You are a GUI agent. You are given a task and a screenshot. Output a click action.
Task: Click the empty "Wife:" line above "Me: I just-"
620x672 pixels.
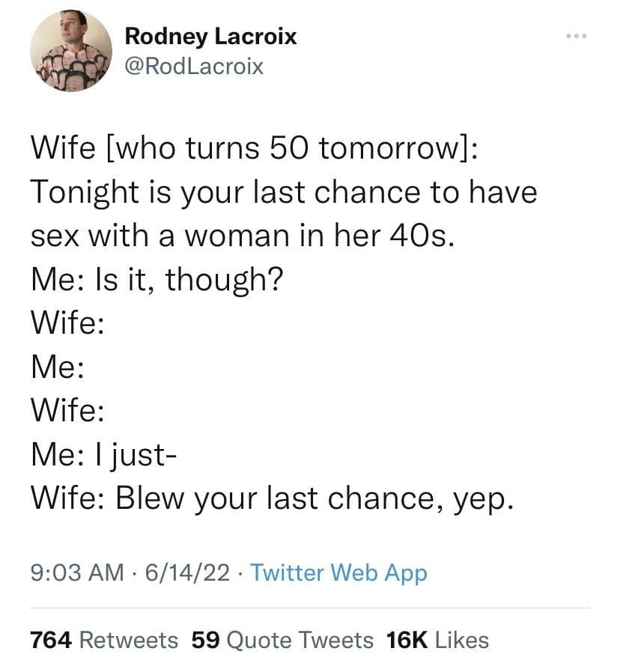[x=66, y=410]
